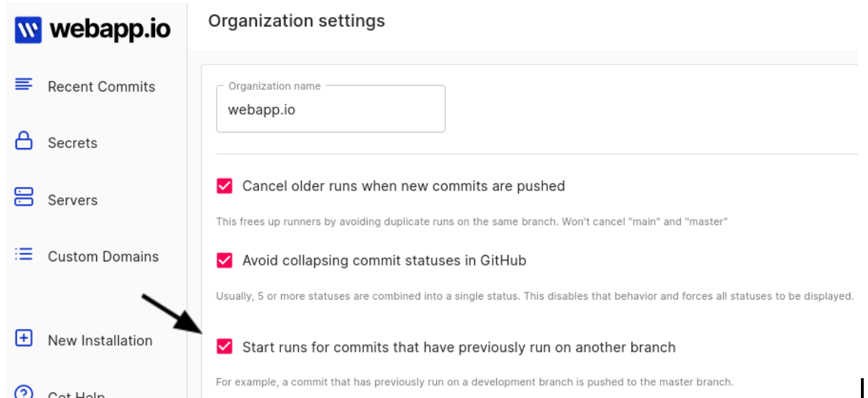Image resolution: width=868 pixels, height=398 pixels.
Task: Uncheck Cancel older runs checkbox
Action: 224,186
